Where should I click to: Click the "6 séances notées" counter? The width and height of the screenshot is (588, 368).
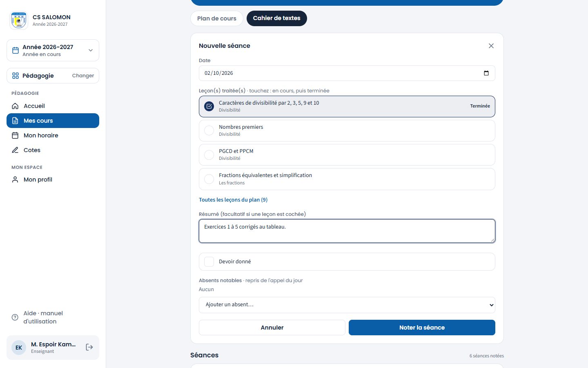(x=487, y=356)
